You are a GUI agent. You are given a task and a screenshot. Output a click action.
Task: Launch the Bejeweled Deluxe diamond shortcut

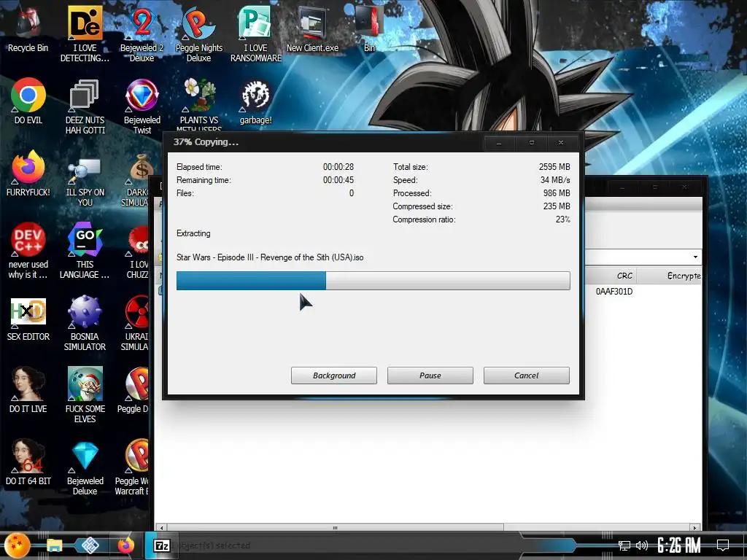click(85, 467)
